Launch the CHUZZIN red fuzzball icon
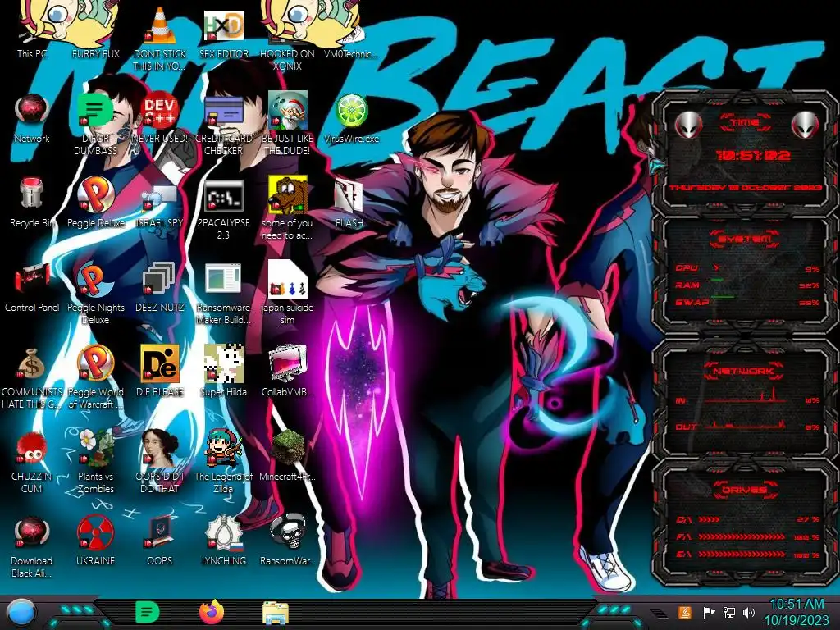 click(x=32, y=448)
